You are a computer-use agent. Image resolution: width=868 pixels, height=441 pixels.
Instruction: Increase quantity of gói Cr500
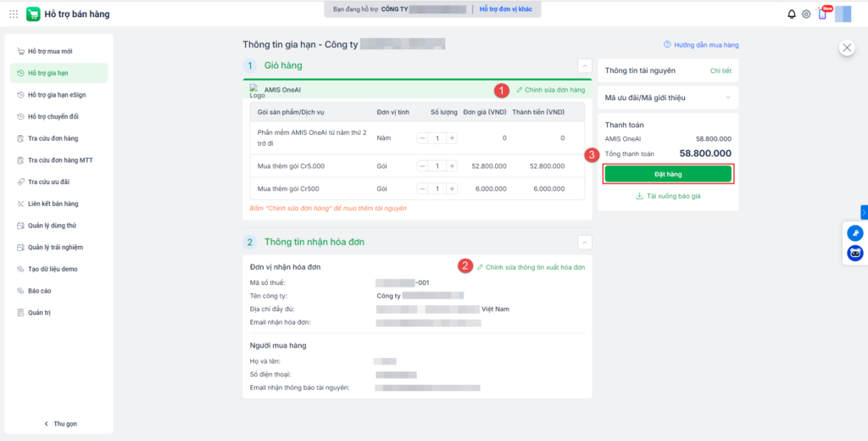point(452,189)
